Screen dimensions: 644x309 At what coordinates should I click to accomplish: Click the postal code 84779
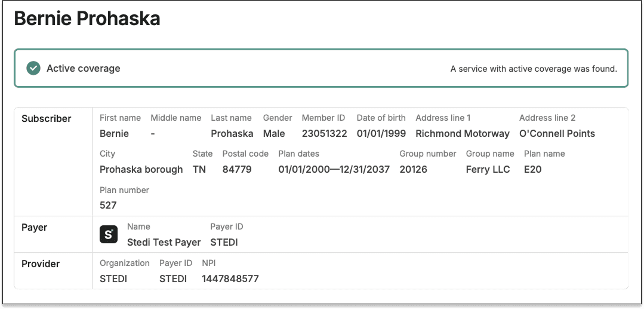pos(237,170)
